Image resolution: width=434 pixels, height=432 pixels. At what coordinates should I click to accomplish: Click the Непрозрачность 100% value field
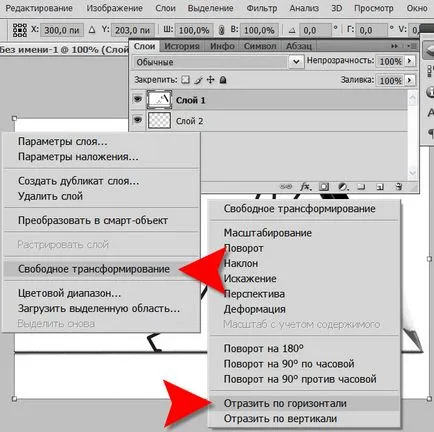pyautogui.click(x=390, y=61)
